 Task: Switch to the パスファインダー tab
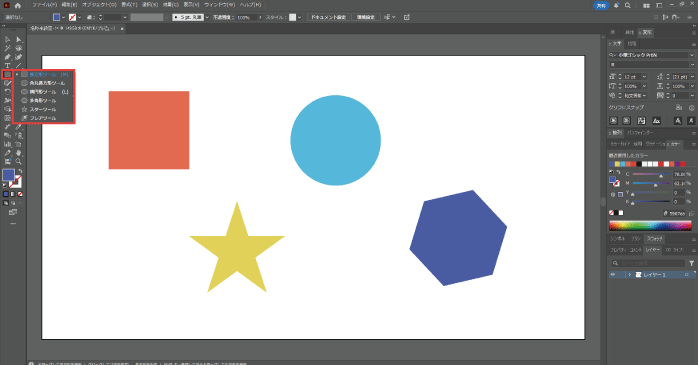(640, 133)
